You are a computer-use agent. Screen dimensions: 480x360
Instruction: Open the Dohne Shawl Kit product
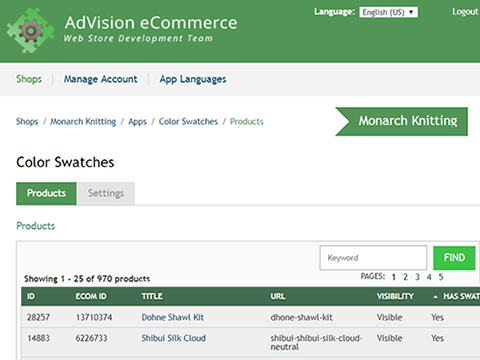pos(173,317)
